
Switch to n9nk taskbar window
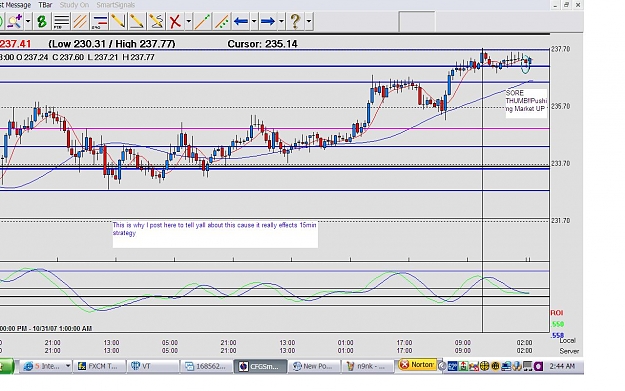368,366
